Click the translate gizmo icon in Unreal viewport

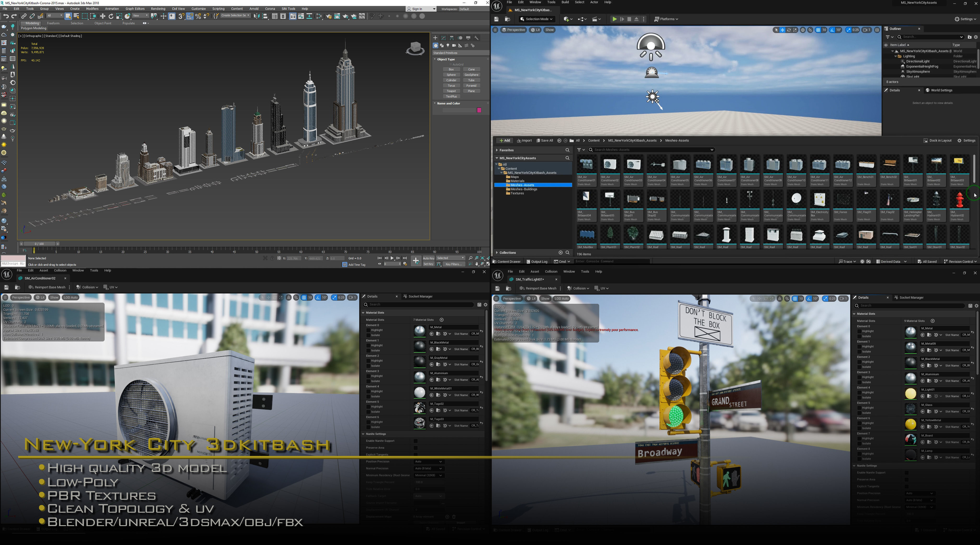point(783,30)
